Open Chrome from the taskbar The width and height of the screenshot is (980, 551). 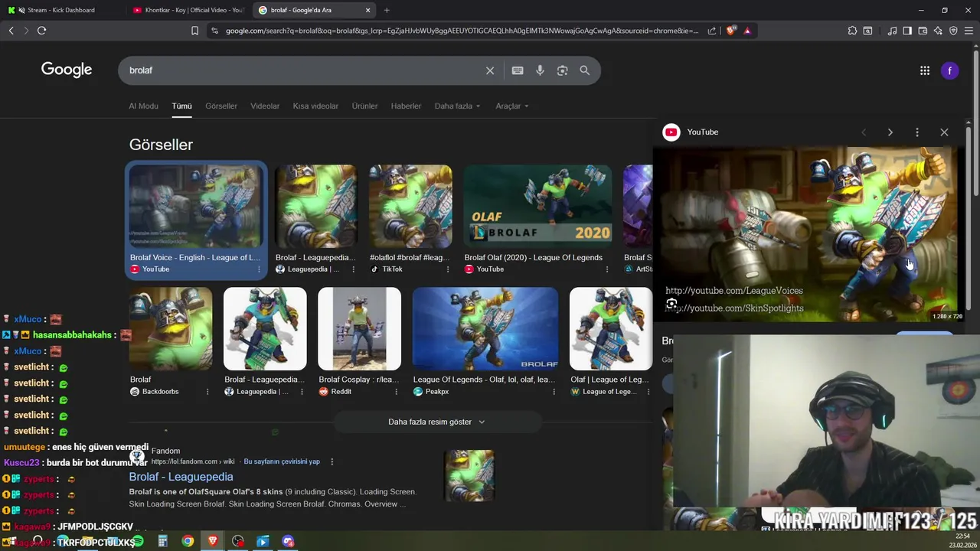[x=188, y=542]
